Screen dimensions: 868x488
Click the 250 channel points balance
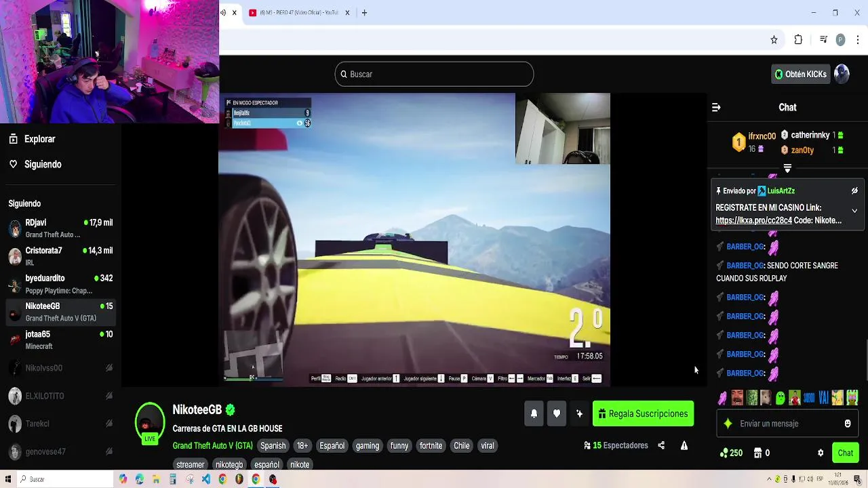click(731, 453)
